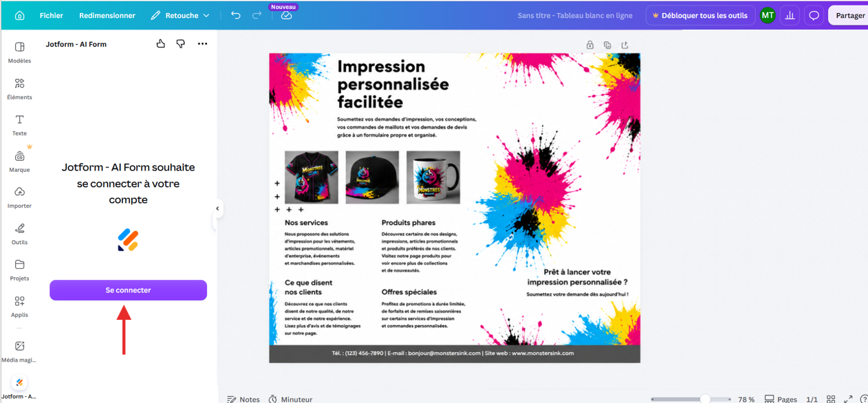Open the Fichier menu

(x=52, y=15)
